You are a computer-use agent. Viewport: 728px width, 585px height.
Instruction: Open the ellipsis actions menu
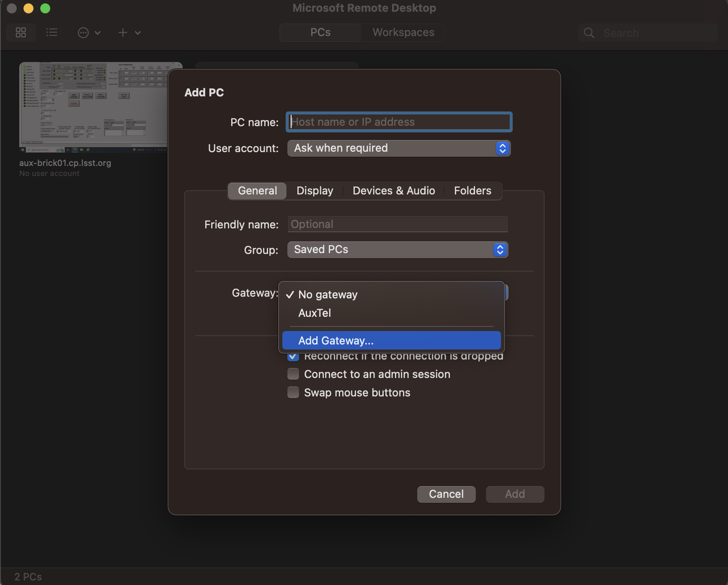[83, 33]
